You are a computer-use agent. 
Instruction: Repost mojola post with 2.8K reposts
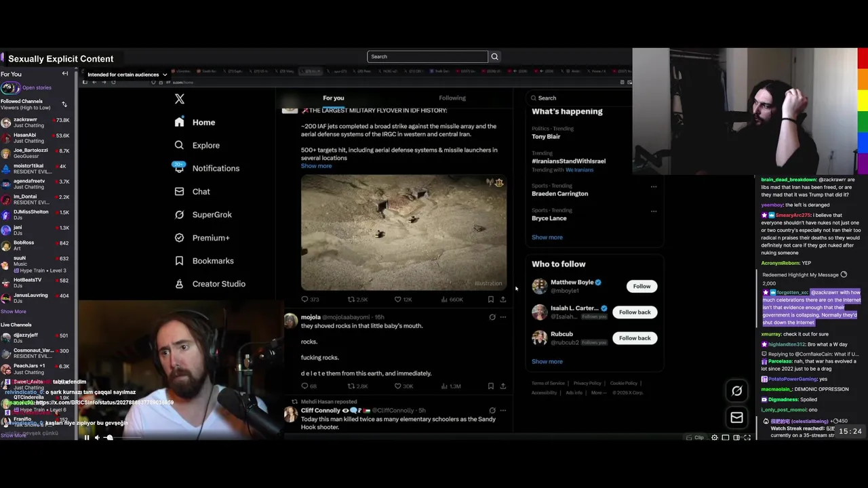coord(357,386)
